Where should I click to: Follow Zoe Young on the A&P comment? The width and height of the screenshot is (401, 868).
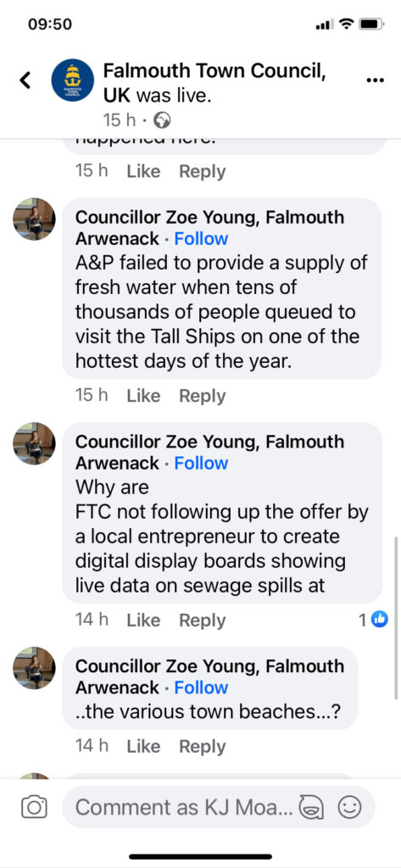(x=201, y=238)
